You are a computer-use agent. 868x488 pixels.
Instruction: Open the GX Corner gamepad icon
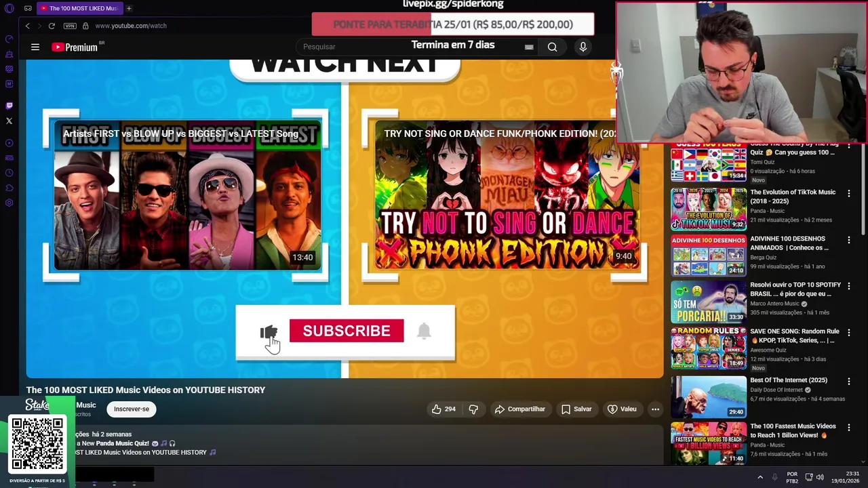[x=28, y=8]
